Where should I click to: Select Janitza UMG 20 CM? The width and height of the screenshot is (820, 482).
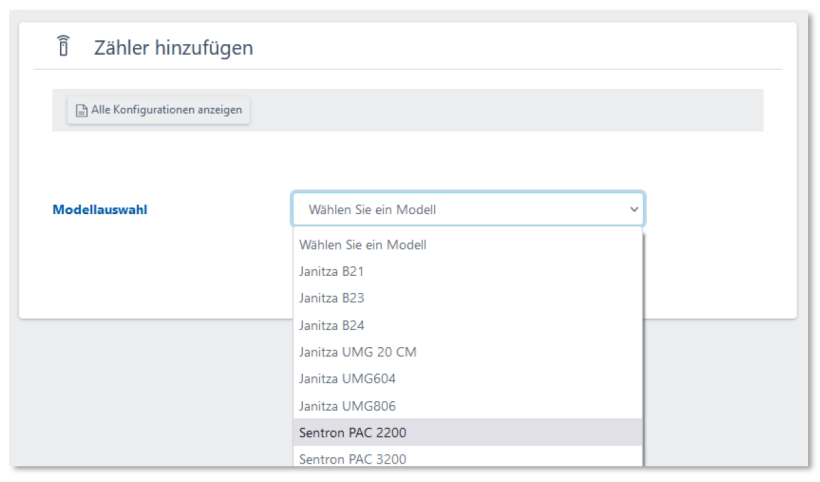[x=468, y=352]
